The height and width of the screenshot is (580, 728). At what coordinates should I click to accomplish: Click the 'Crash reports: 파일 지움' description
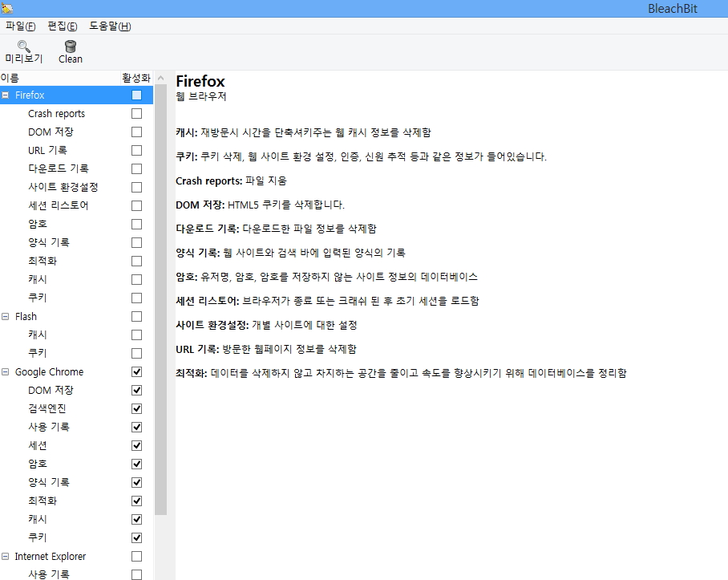click(231, 180)
